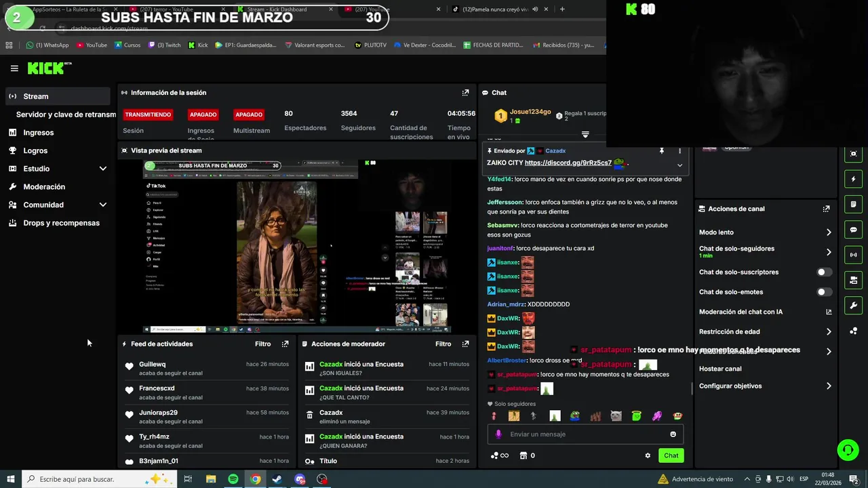Pop out the Acciones de moderador panel

[x=465, y=344]
